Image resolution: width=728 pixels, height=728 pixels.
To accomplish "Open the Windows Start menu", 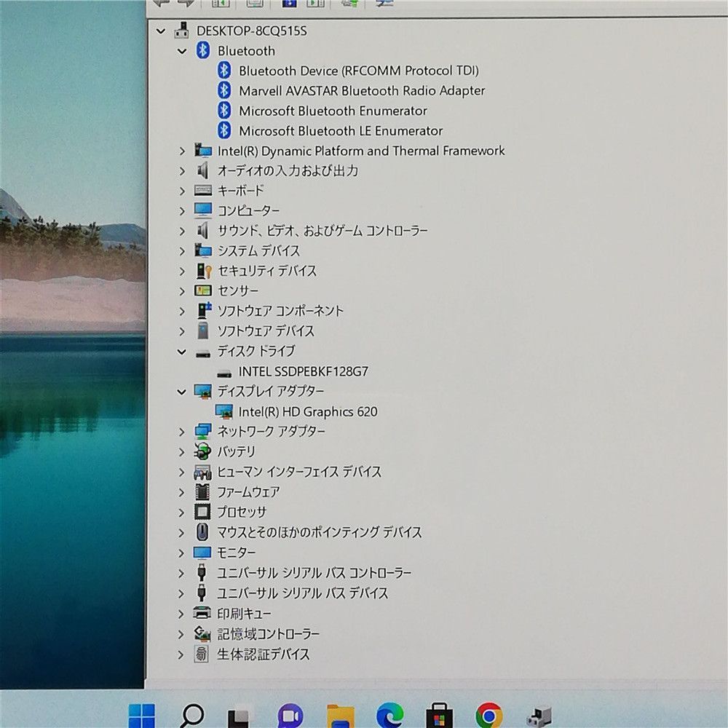I will click(141, 715).
